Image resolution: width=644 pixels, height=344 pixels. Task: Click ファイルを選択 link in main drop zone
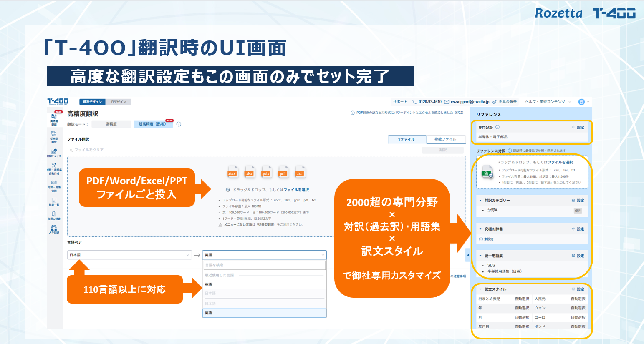pos(296,190)
